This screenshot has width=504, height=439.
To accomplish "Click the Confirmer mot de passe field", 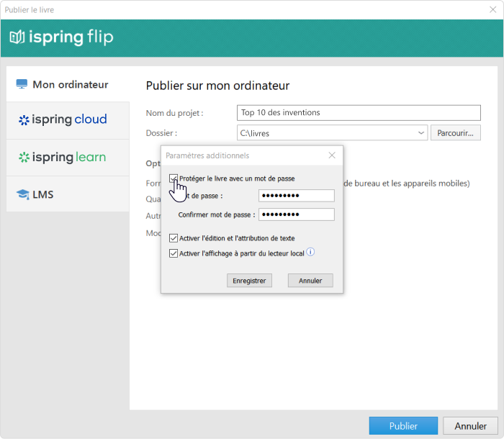I will pos(297,214).
